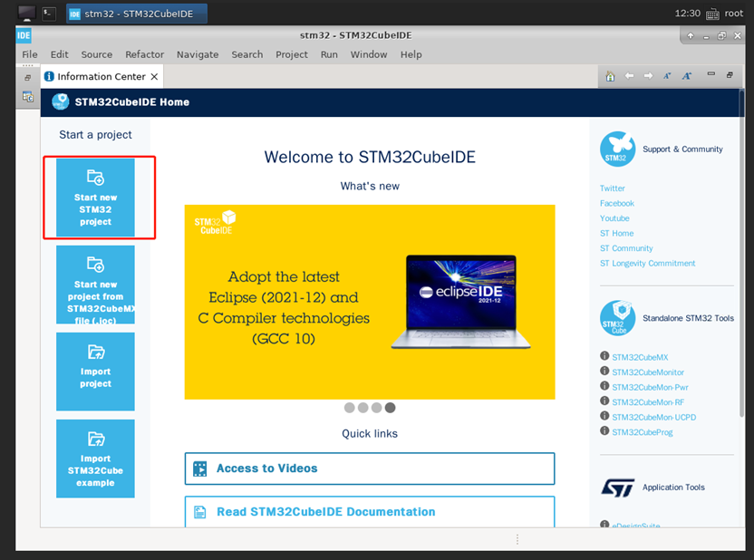Open the Access to Videos quick link
This screenshot has height=560, width=754.
[x=370, y=468]
